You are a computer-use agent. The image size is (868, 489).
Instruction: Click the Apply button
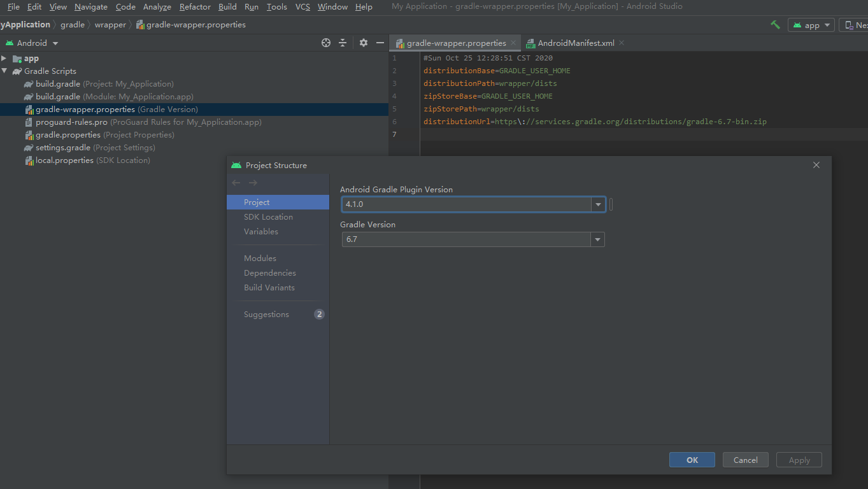pyautogui.click(x=799, y=460)
